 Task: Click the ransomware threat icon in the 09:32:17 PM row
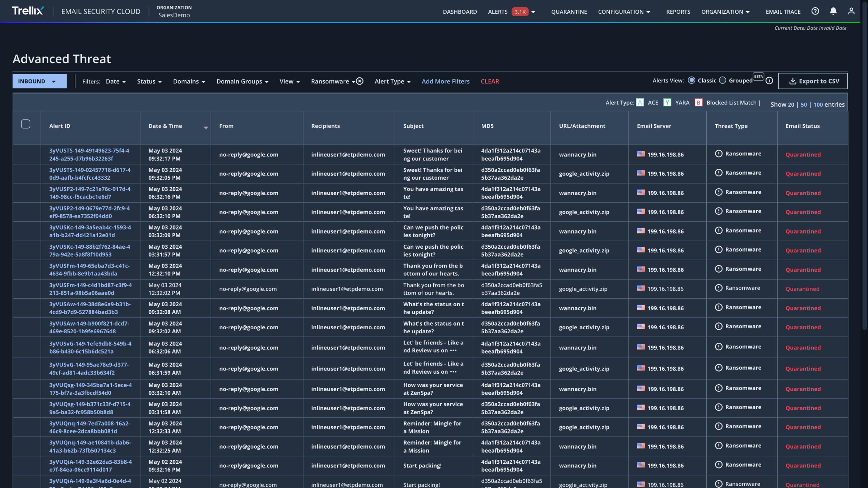point(719,154)
